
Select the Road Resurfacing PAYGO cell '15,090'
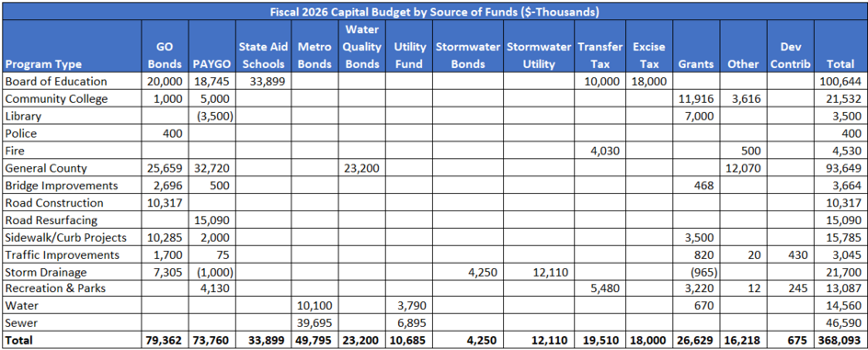coord(213,220)
